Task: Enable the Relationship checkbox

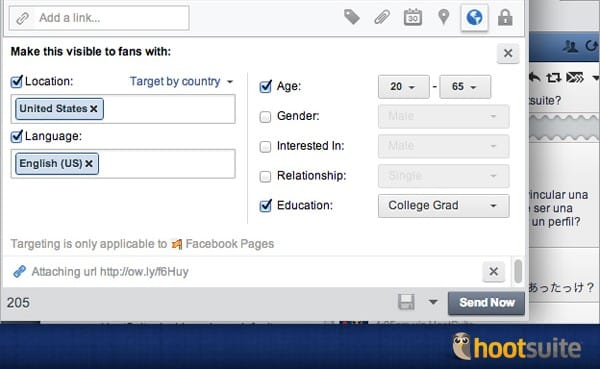Action: (265, 176)
